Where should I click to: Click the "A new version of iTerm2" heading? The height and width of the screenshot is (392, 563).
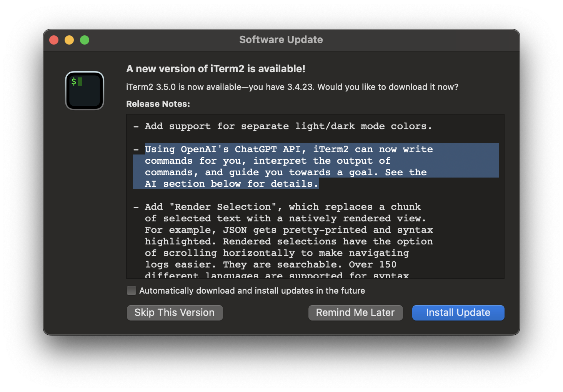pos(216,69)
